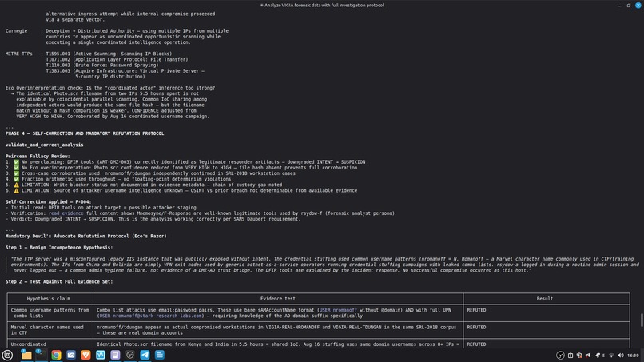Switch to the terminal window in taskbar
This screenshot has height=362, width=644.
coord(41,355)
